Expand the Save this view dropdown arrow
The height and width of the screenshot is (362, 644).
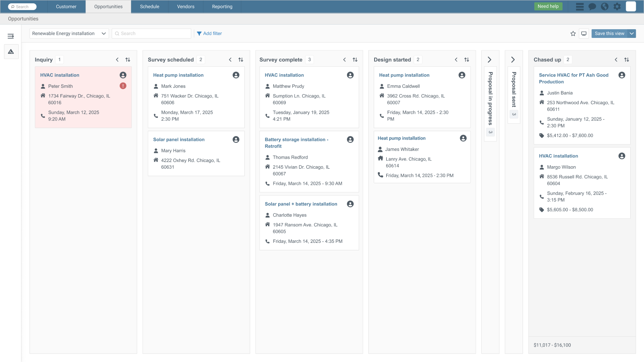point(631,34)
